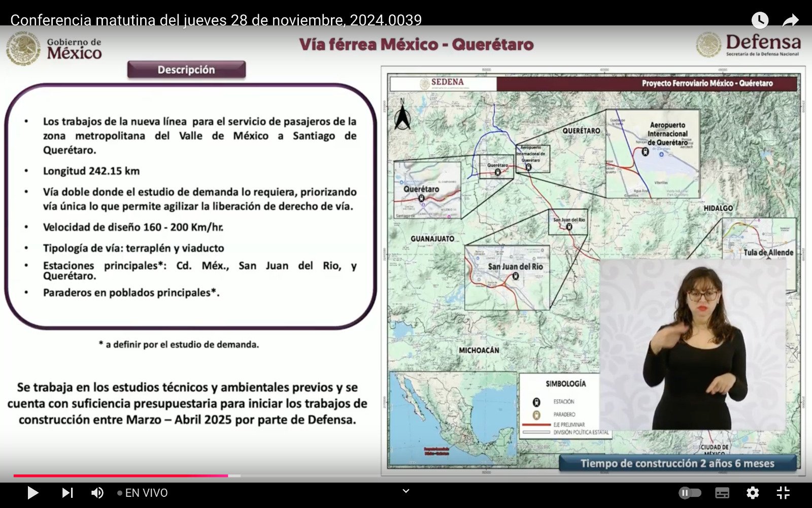This screenshot has width=812, height=508.
Task: Skip to the next video
Action: click(x=67, y=493)
